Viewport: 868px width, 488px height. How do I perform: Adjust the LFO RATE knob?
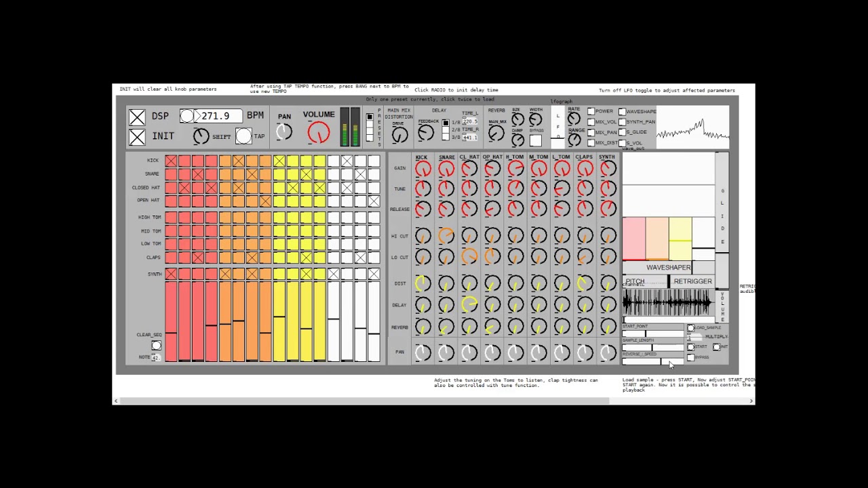[574, 119]
